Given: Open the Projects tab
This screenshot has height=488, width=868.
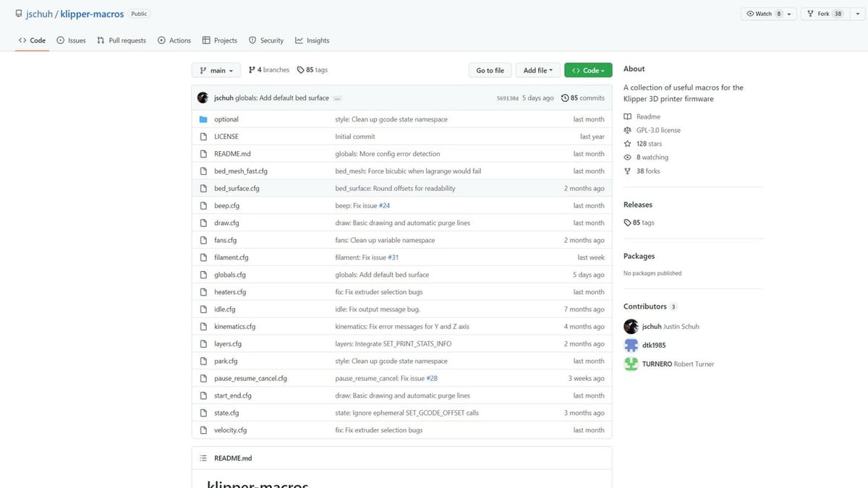Looking at the screenshot, I should click(220, 40).
